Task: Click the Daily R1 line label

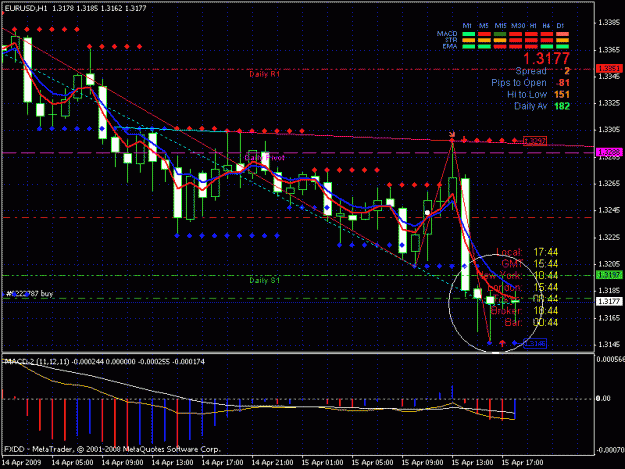Action: 264,74
